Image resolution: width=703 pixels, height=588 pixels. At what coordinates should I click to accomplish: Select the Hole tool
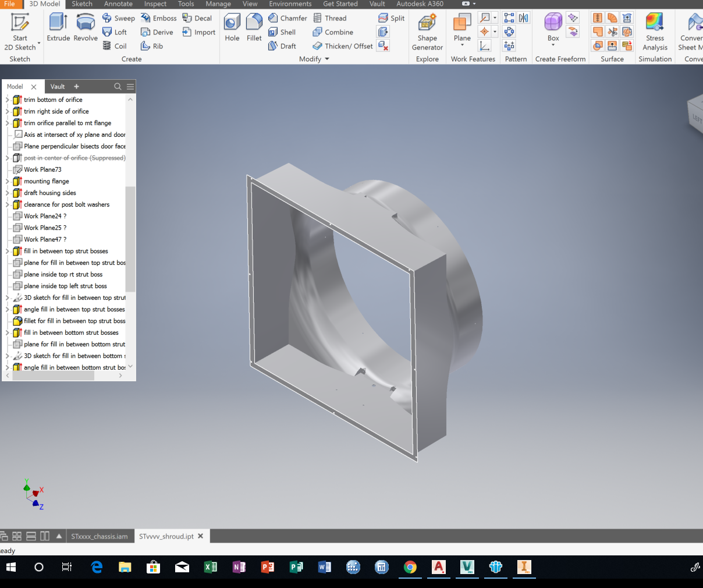(x=232, y=27)
